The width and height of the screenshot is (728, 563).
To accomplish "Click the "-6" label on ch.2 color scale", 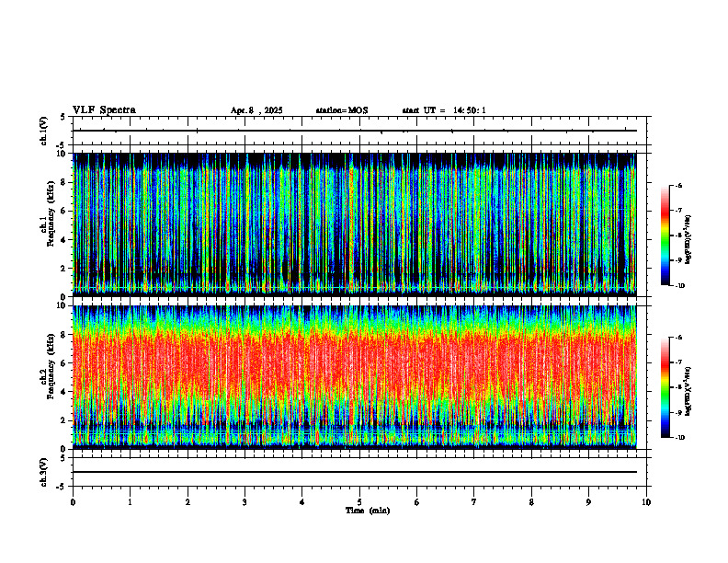I will pos(679,338).
